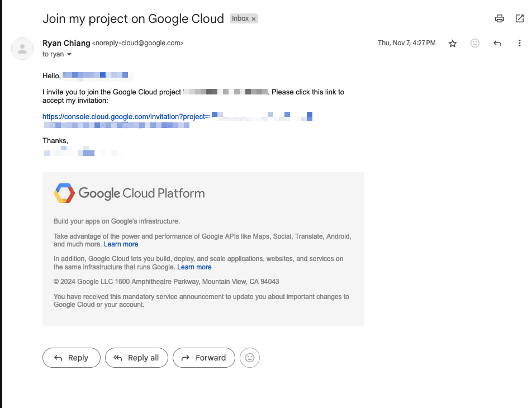This screenshot has height=408, width=532.
Task: Expand recipient details next to 'to ryan'
Action: [x=69, y=54]
